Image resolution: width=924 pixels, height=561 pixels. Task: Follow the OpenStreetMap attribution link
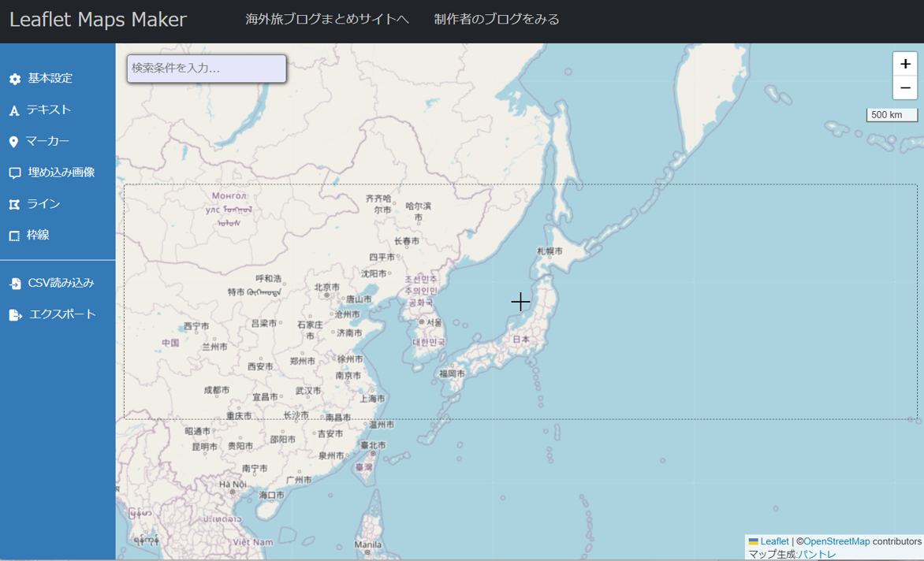click(836, 541)
